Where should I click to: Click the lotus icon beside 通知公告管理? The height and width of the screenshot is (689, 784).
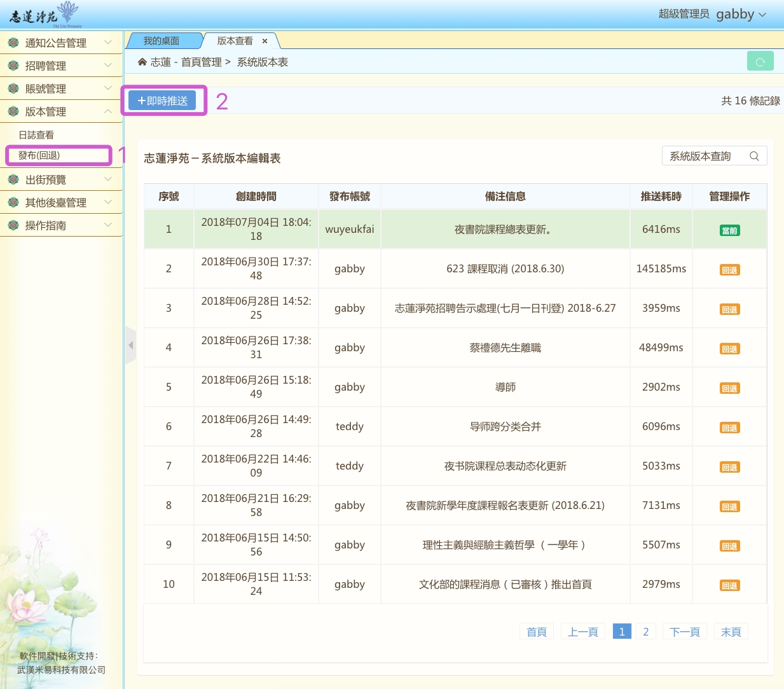point(13,43)
